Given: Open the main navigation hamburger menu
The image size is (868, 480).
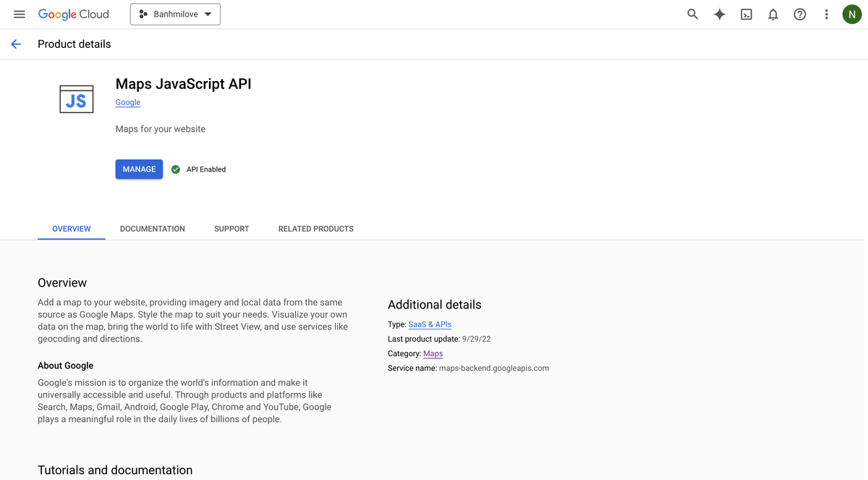Looking at the screenshot, I should [x=20, y=14].
